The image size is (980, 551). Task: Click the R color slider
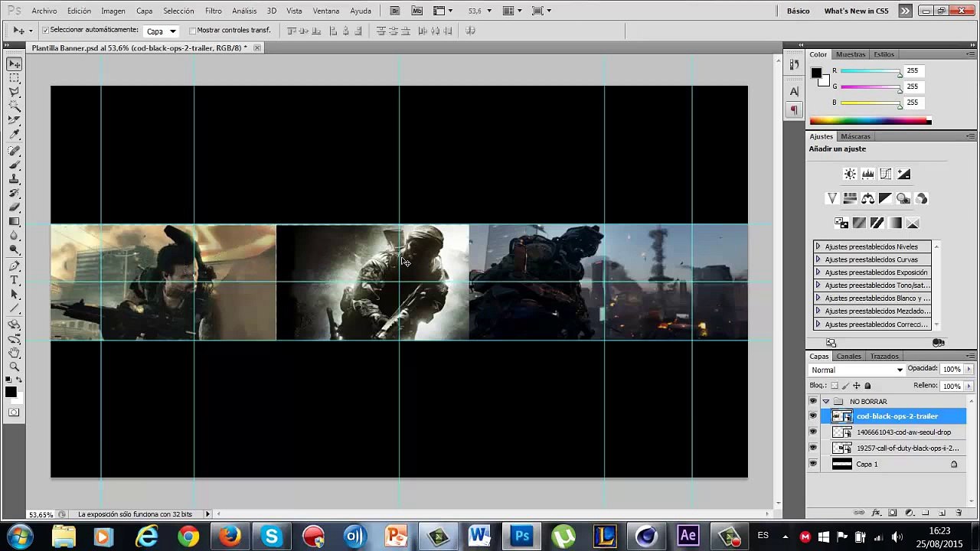[871, 71]
